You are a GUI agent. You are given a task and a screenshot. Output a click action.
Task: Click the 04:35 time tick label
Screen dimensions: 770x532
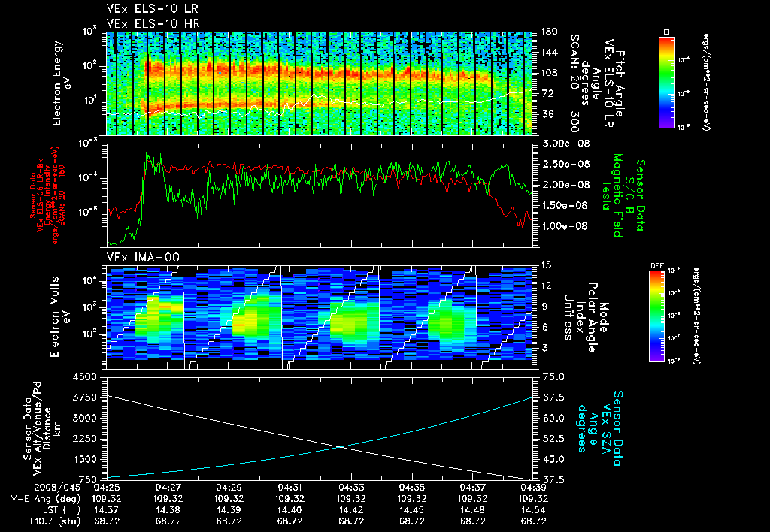click(412, 488)
